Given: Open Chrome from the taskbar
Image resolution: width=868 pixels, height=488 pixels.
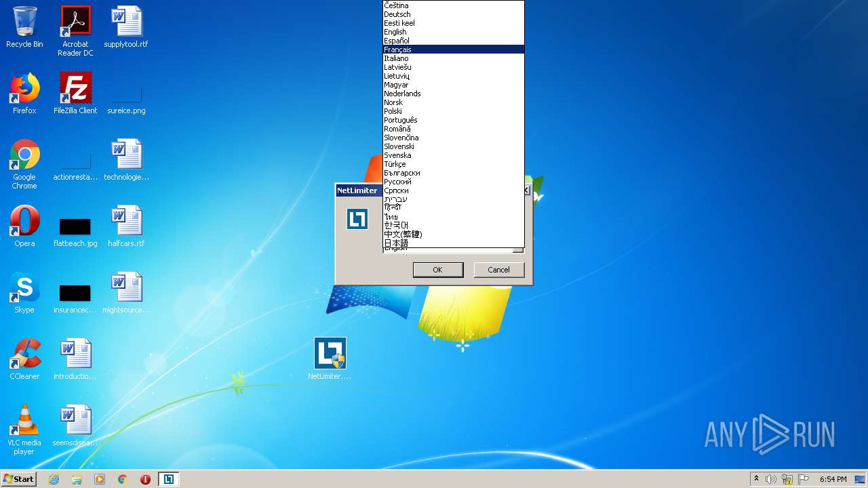Looking at the screenshot, I should (123, 479).
